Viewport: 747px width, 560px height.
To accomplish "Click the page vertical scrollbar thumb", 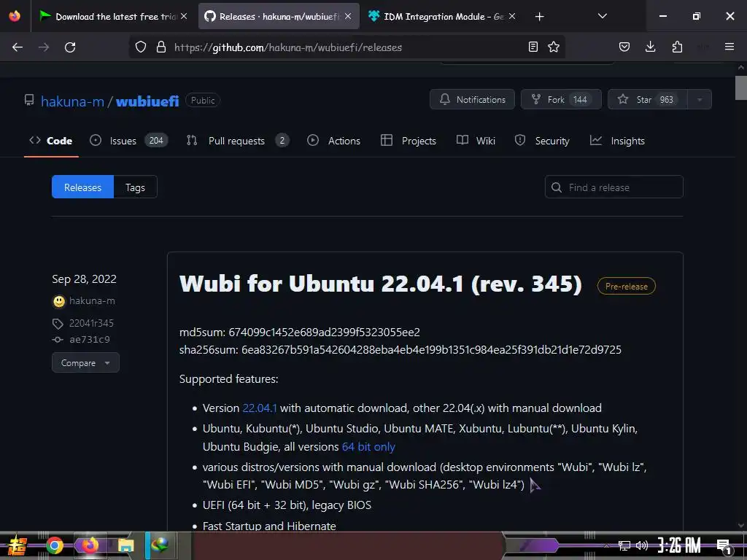I will point(741,87).
